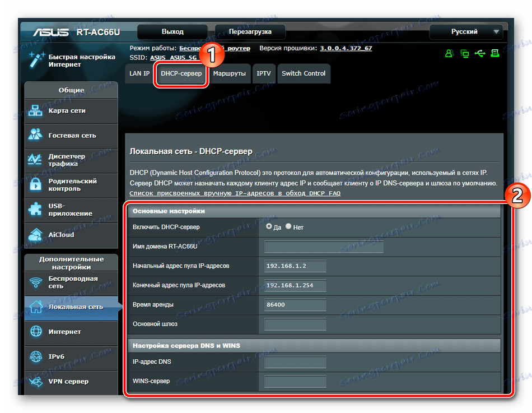Click the Перезагрузка reboot button

point(250,32)
